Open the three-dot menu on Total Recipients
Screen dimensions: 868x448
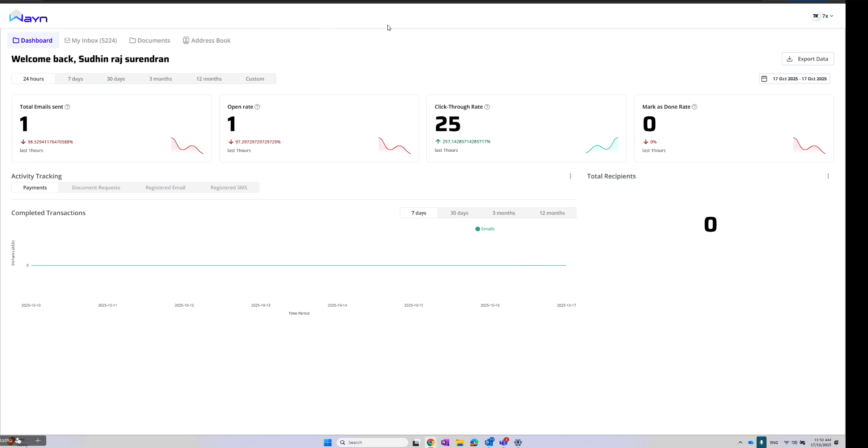point(828,176)
